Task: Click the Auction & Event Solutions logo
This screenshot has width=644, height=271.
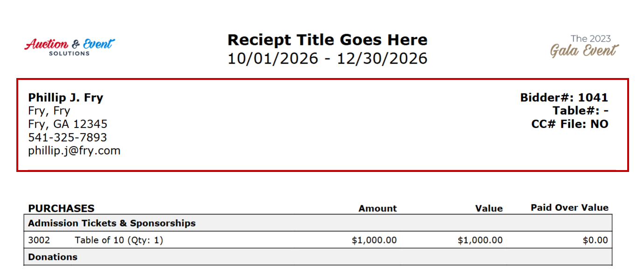Action: [x=69, y=47]
